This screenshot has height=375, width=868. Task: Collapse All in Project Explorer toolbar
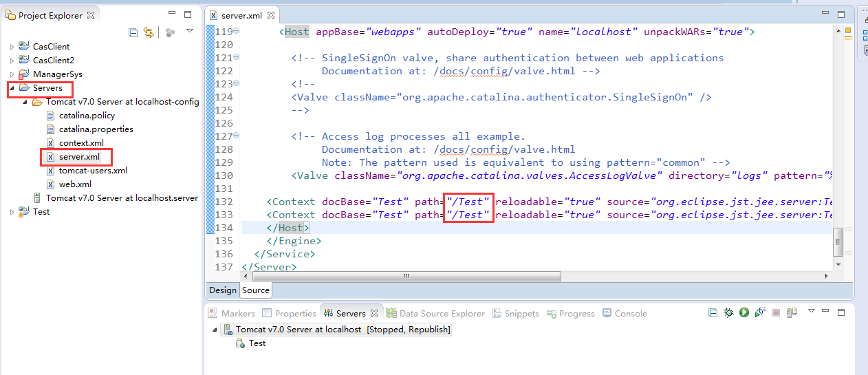(133, 32)
